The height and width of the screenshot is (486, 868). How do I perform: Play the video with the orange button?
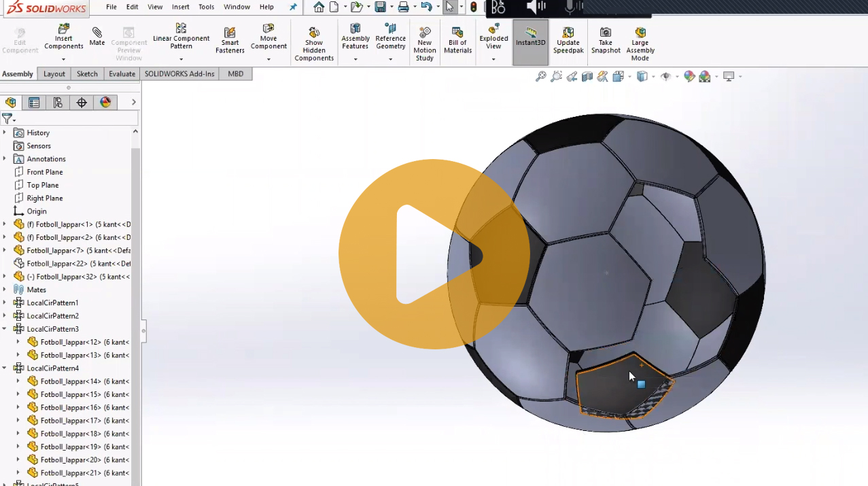pyautogui.click(x=434, y=254)
